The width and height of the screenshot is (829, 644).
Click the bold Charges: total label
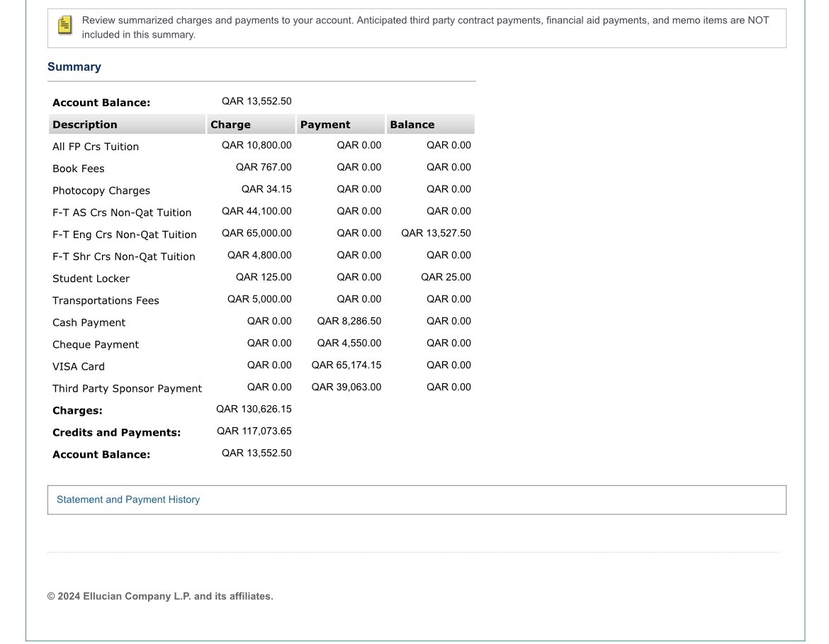coord(77,411)
